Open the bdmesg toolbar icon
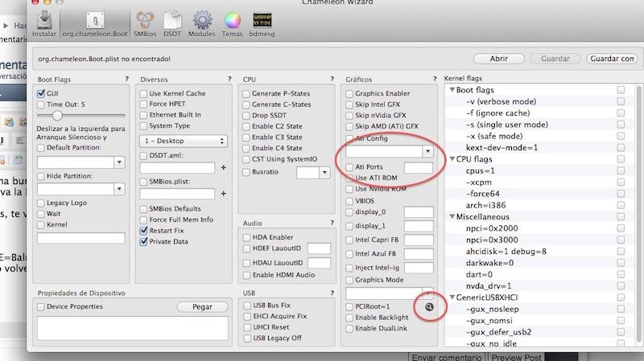The height and width of the screenshot is (361, 644). [x=262, y=24]
